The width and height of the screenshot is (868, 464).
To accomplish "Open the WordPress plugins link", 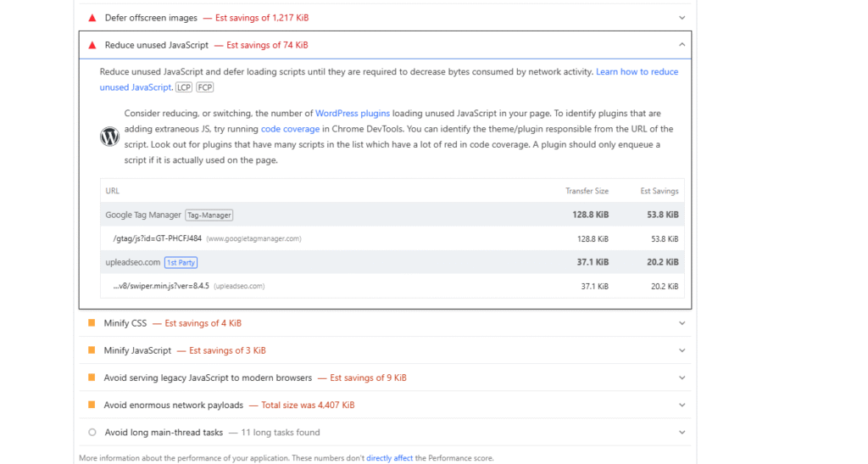I will click(353, 114).
